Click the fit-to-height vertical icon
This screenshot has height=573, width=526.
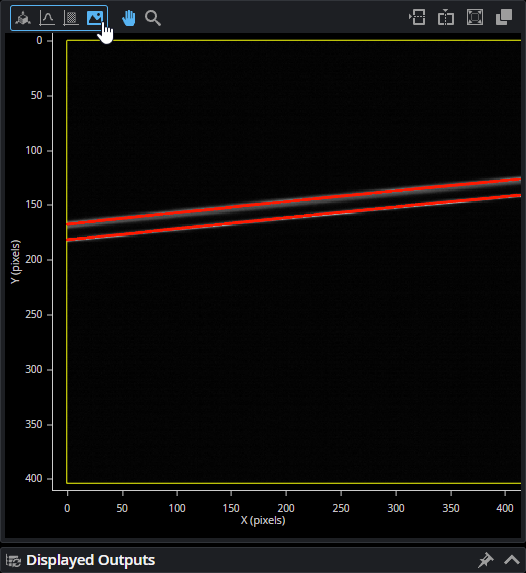tap(446, 17)
